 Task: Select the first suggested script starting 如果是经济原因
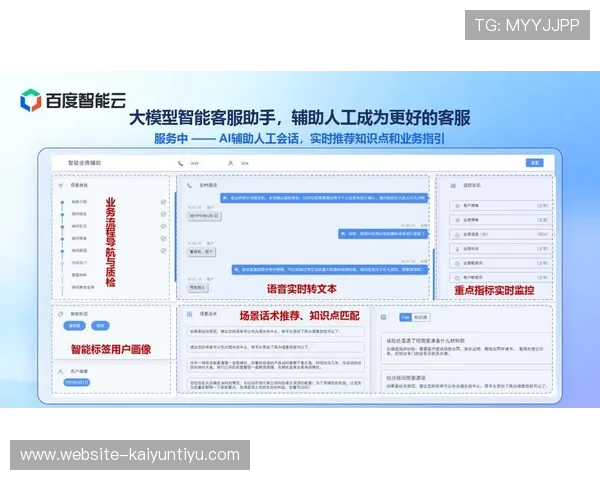(x=276, y=331)
